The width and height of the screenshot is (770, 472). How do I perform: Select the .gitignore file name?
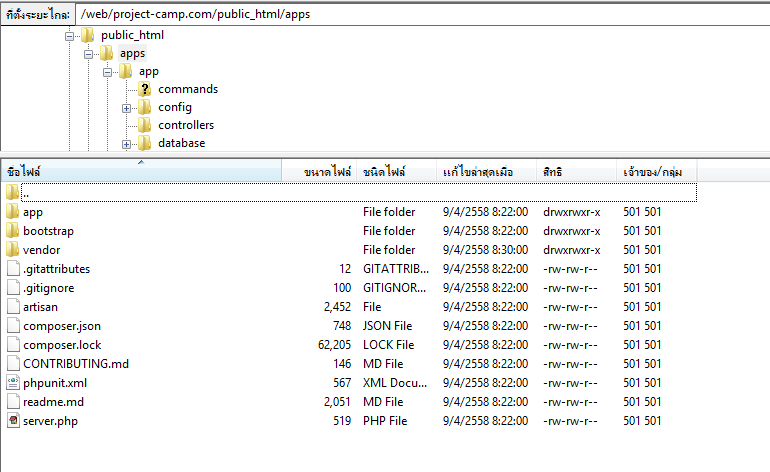(x=49, y=288)
